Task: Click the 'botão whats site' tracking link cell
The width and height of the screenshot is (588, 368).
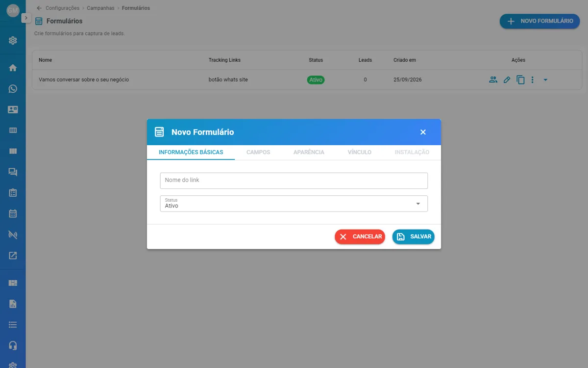Action: coord(228,79)
